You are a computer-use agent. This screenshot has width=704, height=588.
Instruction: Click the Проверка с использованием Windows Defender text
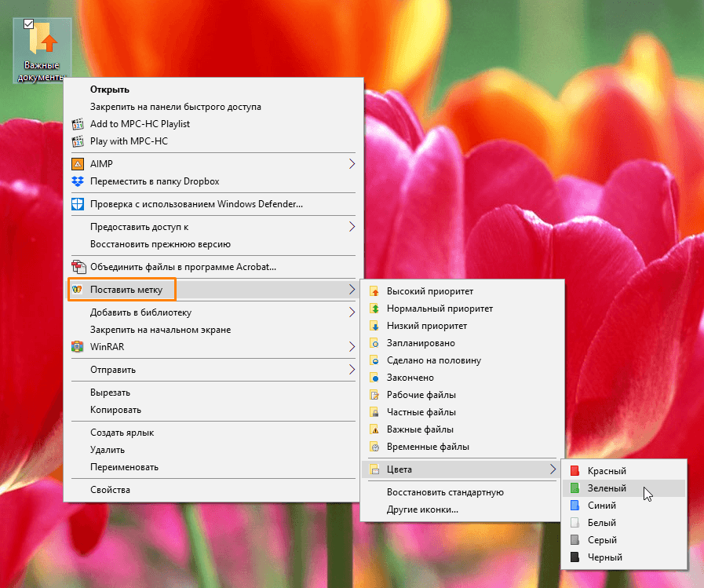pos(196,204)
